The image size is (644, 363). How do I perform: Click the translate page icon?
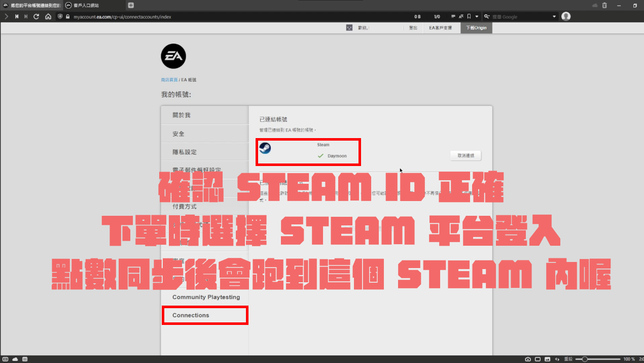click(461, 16)
